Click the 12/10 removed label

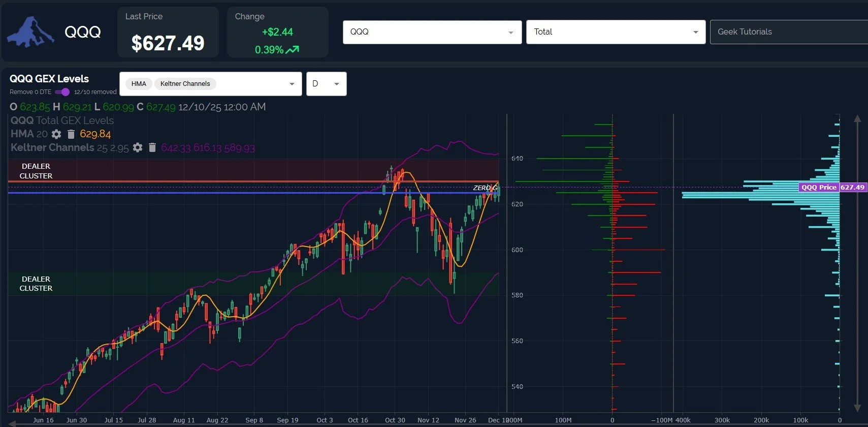(95, 92)
